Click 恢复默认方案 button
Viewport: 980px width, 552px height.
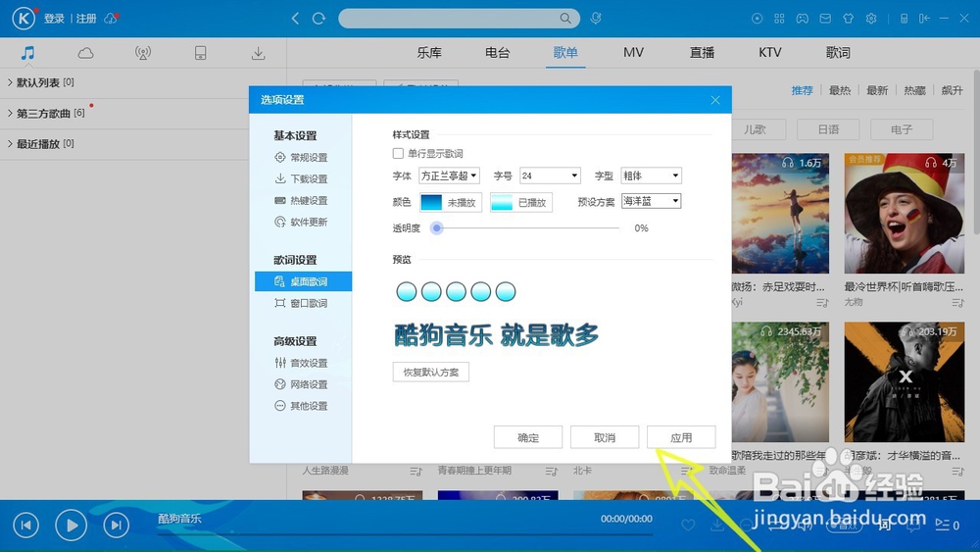pyautogui.click(x=430, y=372)
